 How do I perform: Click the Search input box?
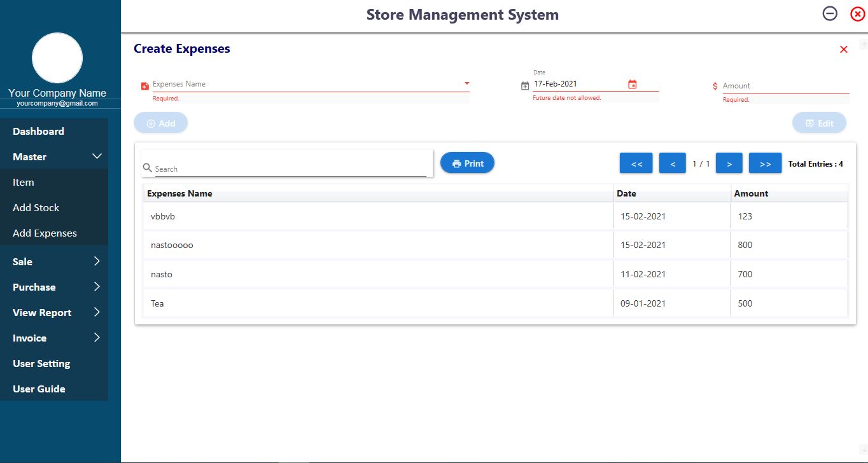pos(290,169)
